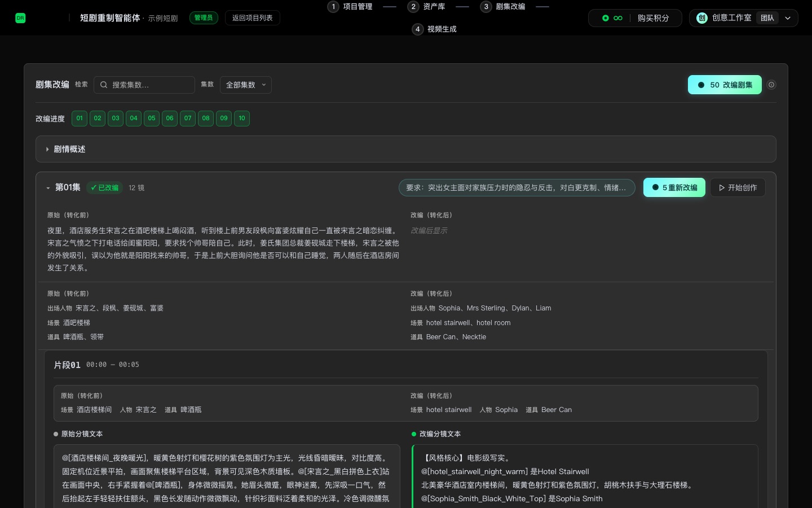This screenshot has width=812, height=508.
Task: Open 购买积分
Action: coord(653,18)
